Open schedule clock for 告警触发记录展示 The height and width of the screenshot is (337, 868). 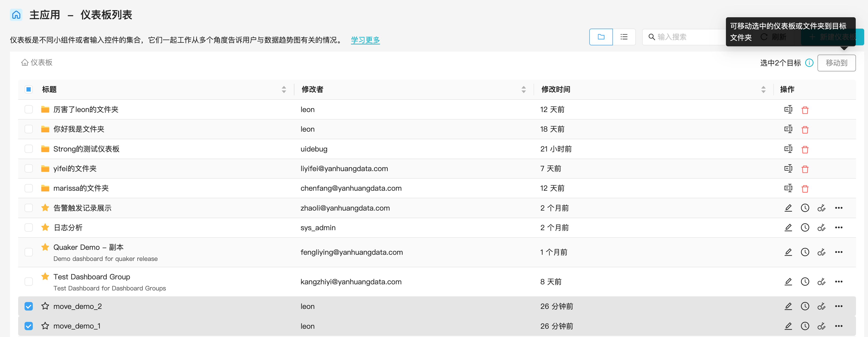805,208
